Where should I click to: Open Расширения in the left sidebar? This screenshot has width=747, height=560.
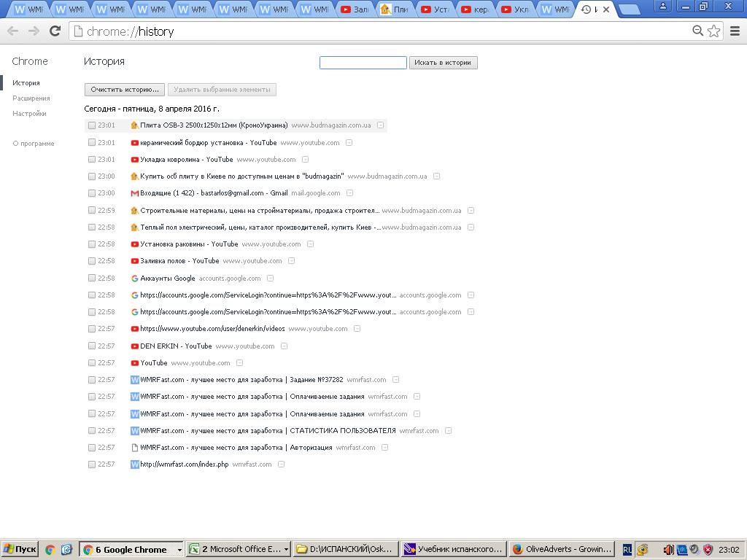tap(31, 98)
